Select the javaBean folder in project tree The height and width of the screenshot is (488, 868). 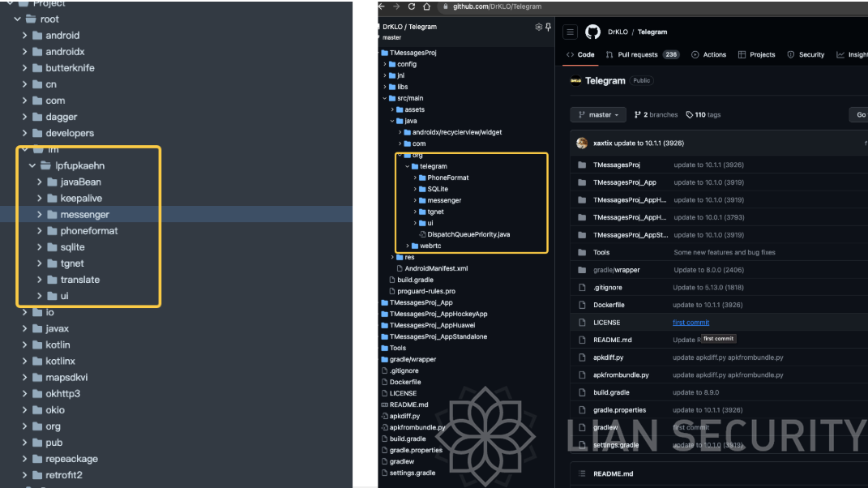81,182
